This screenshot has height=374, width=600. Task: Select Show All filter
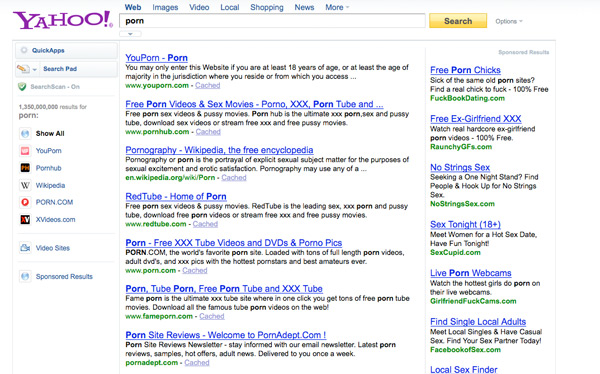click(x=50, y=134)
